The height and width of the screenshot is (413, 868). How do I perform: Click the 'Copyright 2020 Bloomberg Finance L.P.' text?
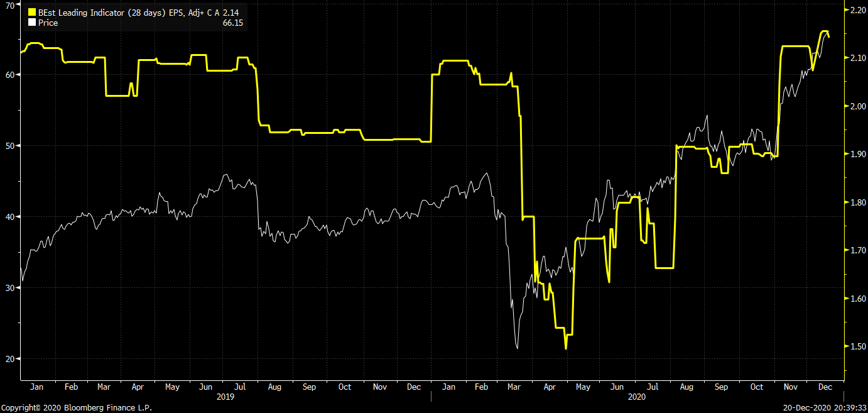point(76,407)
